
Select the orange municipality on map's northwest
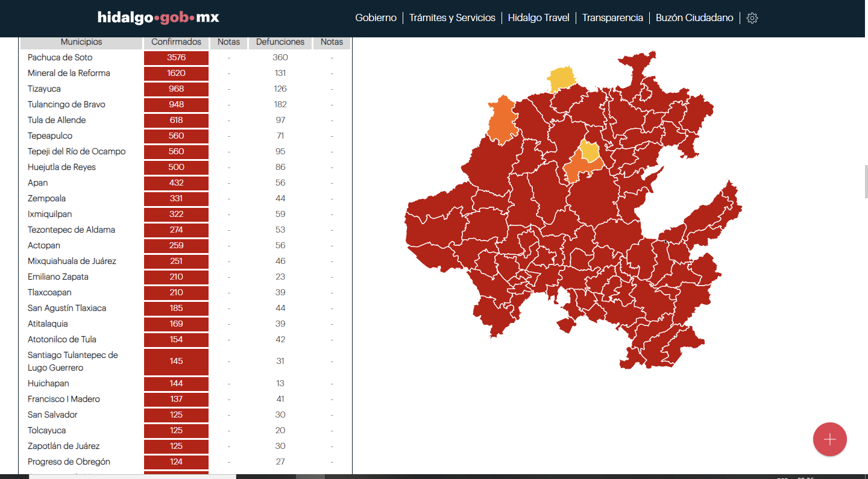(502, 121)
